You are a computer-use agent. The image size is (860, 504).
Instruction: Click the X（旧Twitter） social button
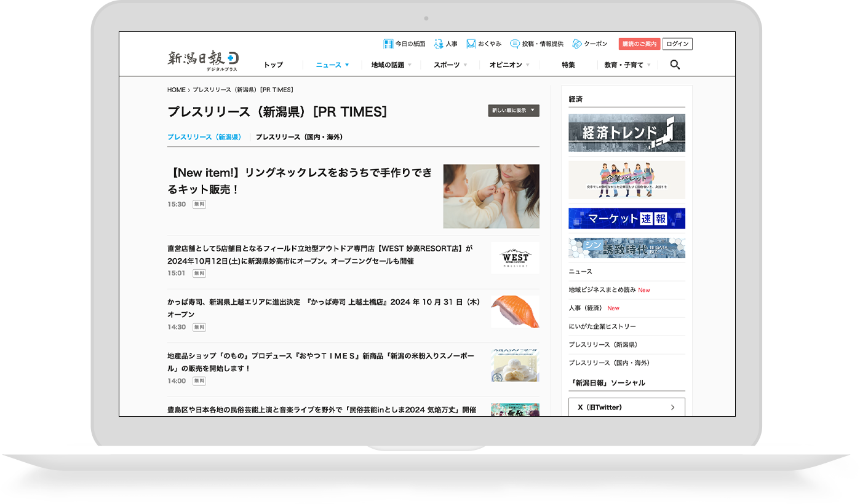coord(627,407)
